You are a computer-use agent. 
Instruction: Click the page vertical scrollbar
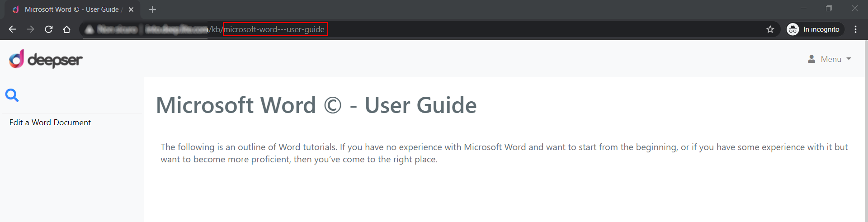pyautogui.click(x=866, y=131)
